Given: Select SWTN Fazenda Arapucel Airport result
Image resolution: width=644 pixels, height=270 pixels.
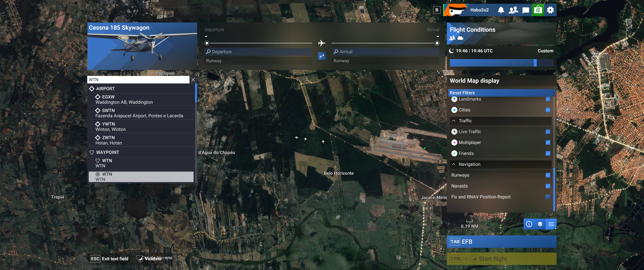Looking at the screenshot, I should coord(141,113).
